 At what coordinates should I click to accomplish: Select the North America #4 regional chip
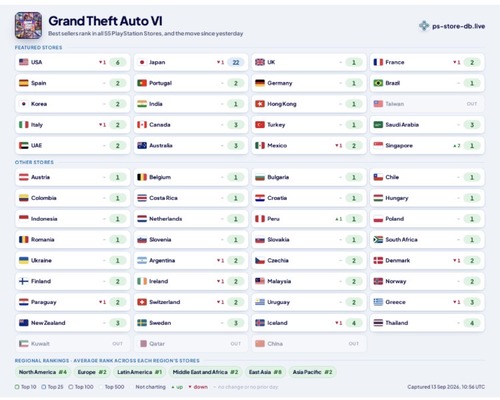tap(43, 372)
